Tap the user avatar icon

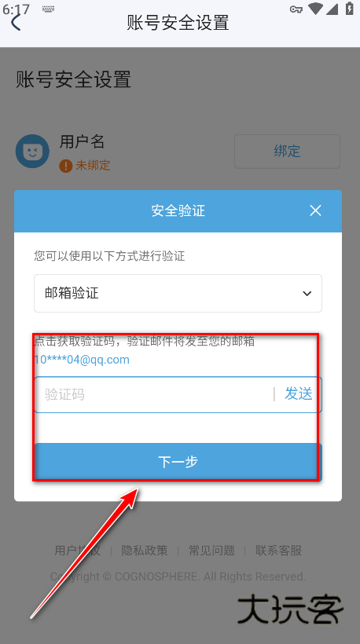(32, 151)
